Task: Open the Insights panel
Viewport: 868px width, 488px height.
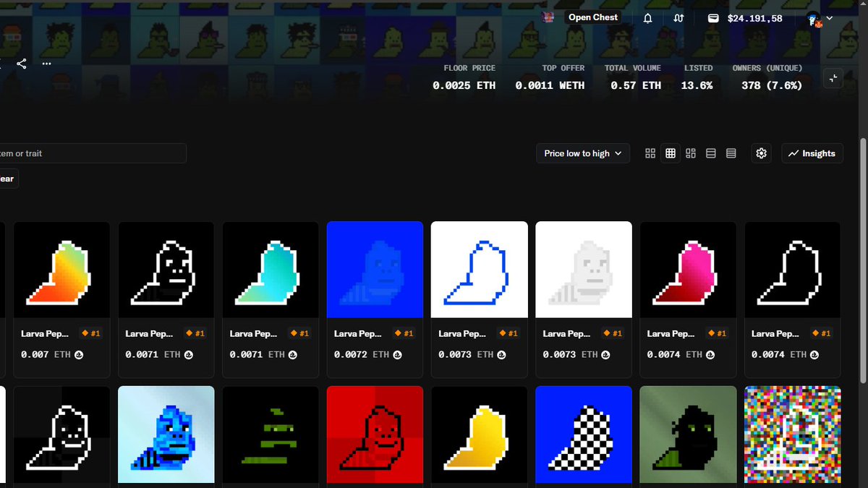Action: (812, 153)
